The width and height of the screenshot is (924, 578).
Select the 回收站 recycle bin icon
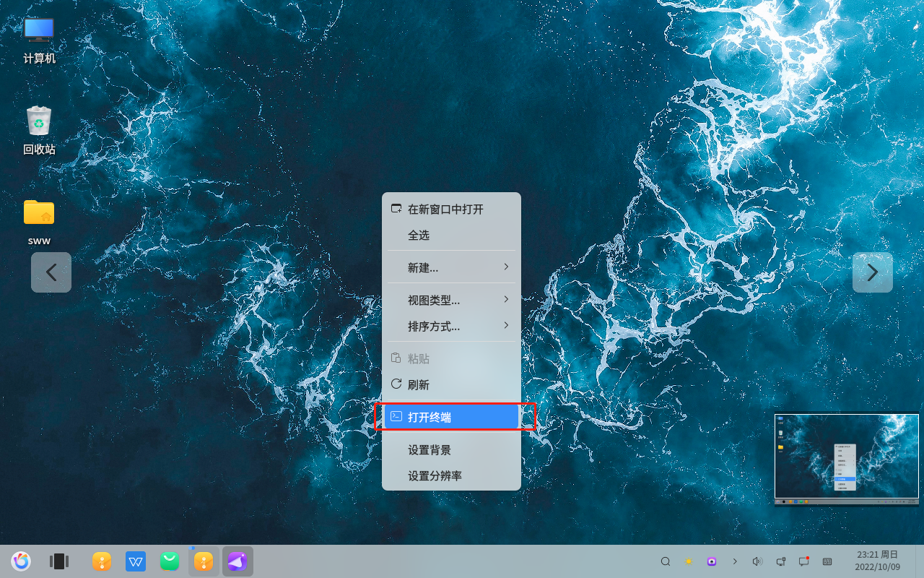tap(39, 131)
